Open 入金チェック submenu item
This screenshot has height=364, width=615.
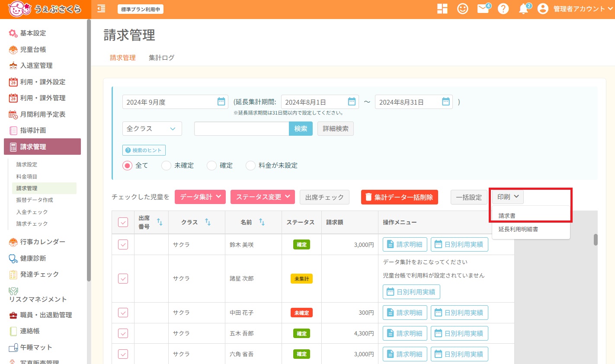[x=32, y=212]
